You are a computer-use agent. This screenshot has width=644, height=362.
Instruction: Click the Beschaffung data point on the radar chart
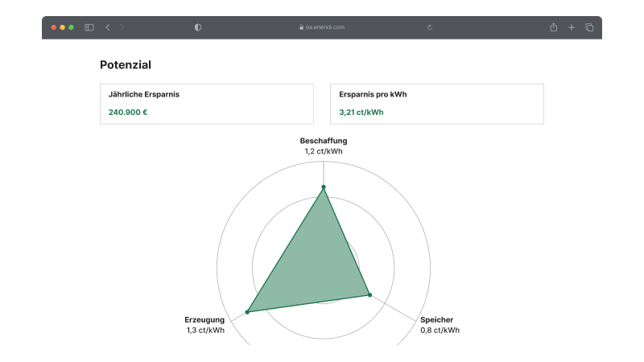[x=324, y=187]
